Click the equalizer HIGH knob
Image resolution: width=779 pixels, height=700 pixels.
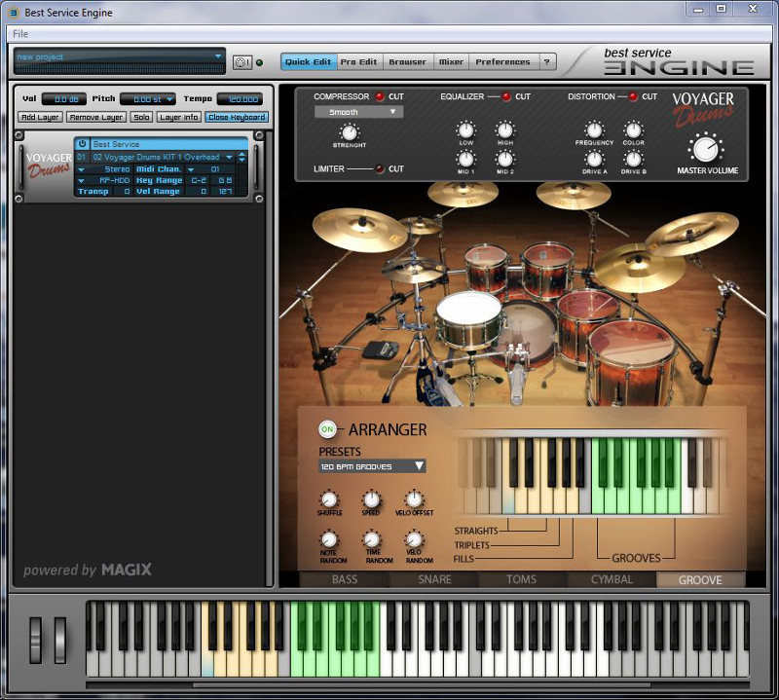point(504,130)
